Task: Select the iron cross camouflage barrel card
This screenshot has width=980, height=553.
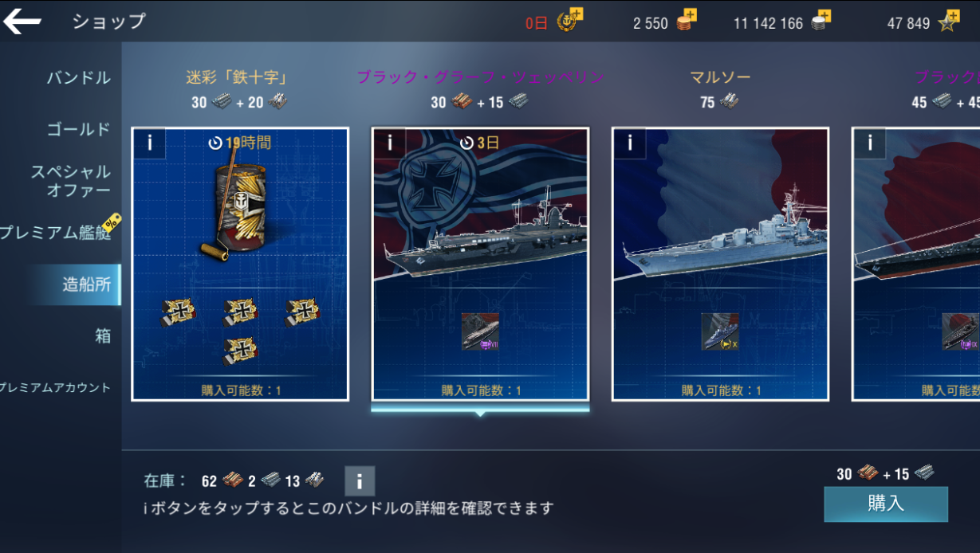Action: pyautogui.click(x=240, y=264)
